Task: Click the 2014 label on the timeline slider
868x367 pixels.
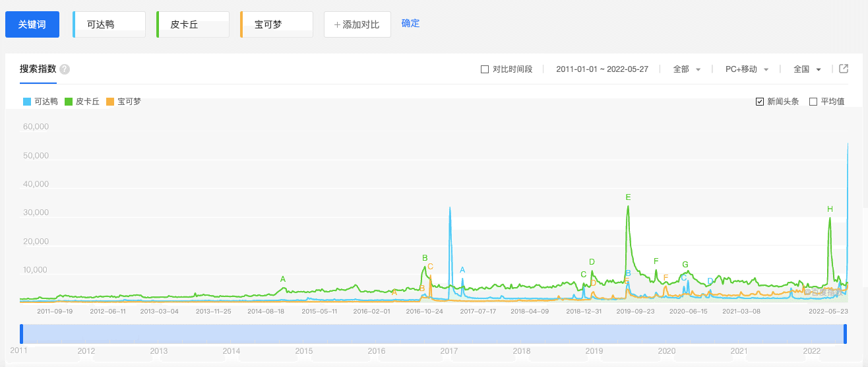Action: point(232,351)
